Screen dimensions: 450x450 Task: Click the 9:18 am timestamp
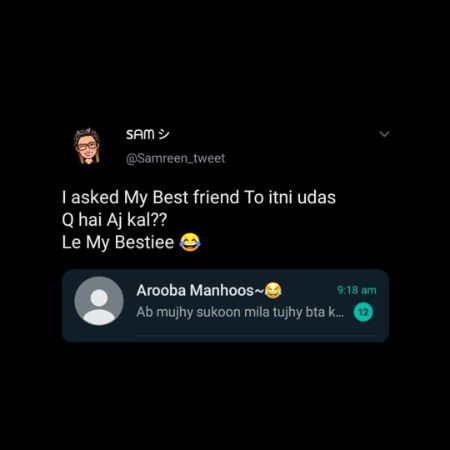tap(356, 290)
